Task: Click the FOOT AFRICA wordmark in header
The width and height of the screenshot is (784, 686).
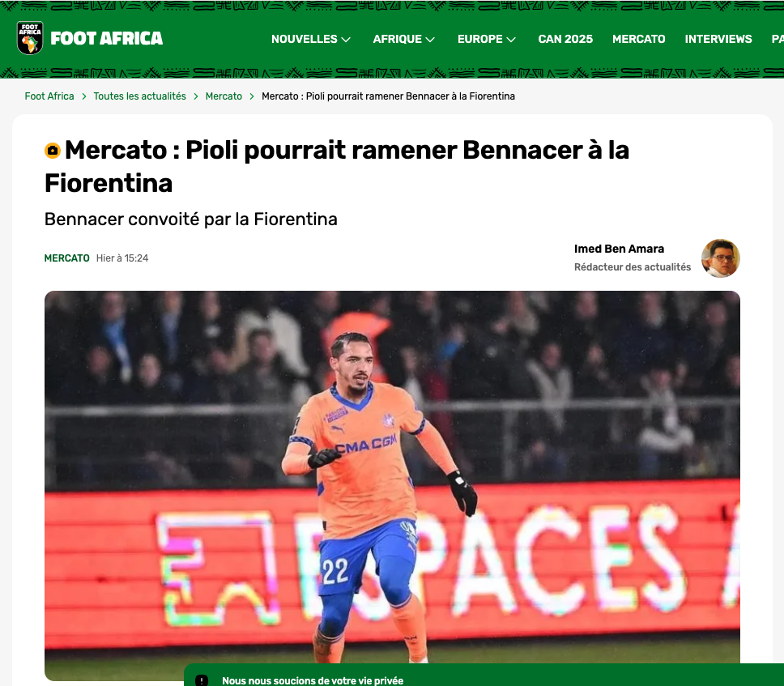Action: (106, 39)
